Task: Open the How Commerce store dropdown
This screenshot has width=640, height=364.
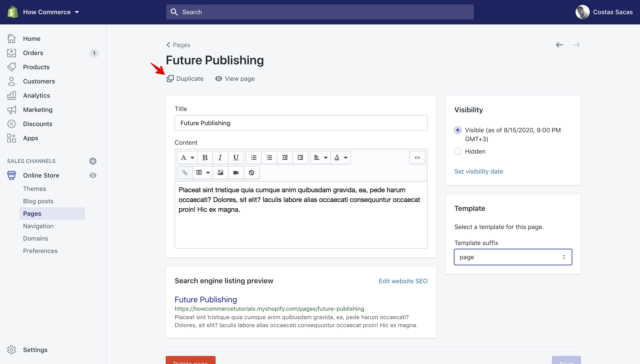Action: (51, 12)
